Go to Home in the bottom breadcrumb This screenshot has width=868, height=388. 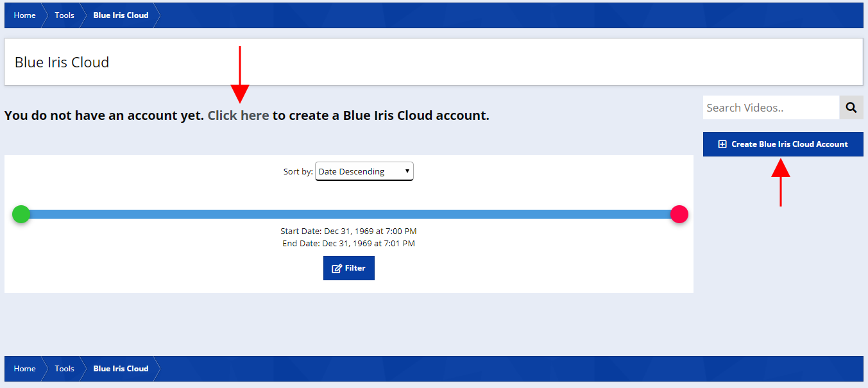point(24,369)
